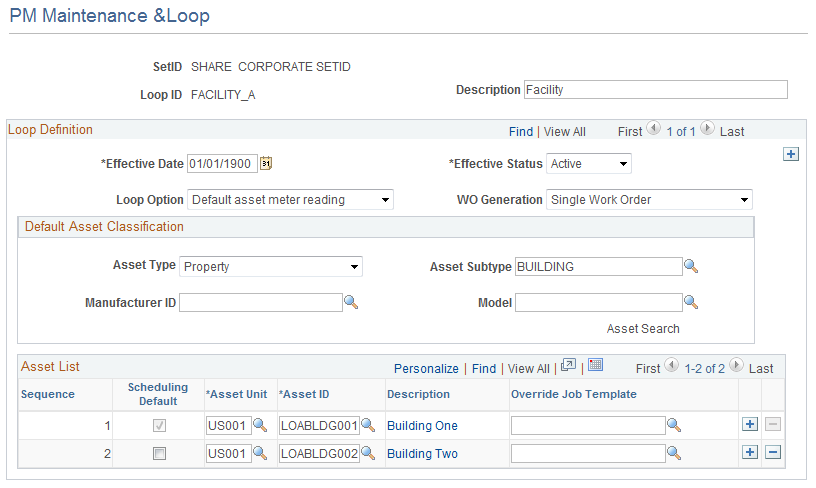Click the SHARE CORPORATE SETID text
This screenshot has width=816, height=488.
tap(271, 67)
